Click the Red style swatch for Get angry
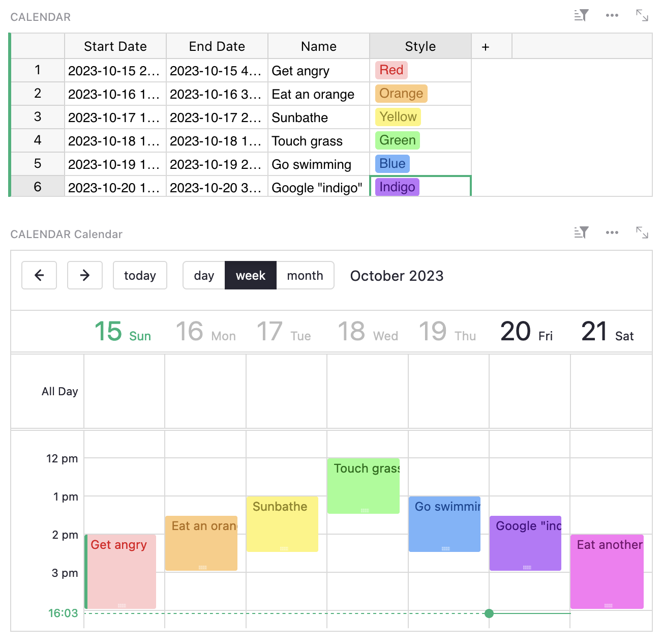 (390, 70)
